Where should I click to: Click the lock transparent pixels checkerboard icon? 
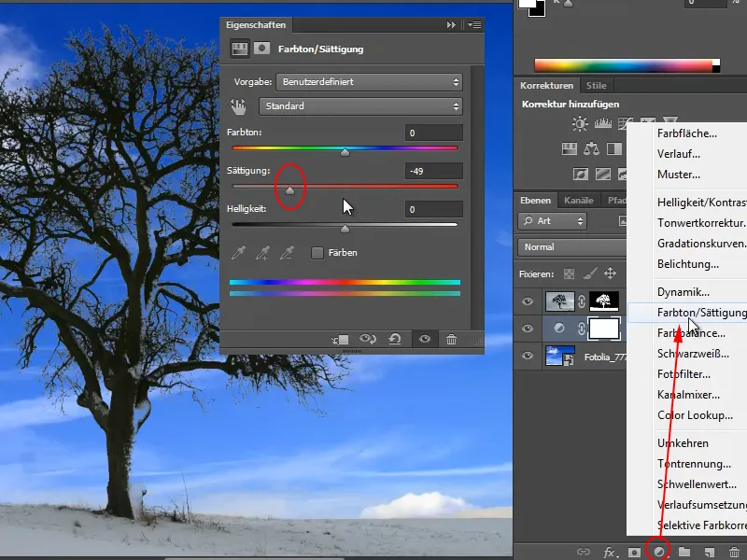pos(569,273)
